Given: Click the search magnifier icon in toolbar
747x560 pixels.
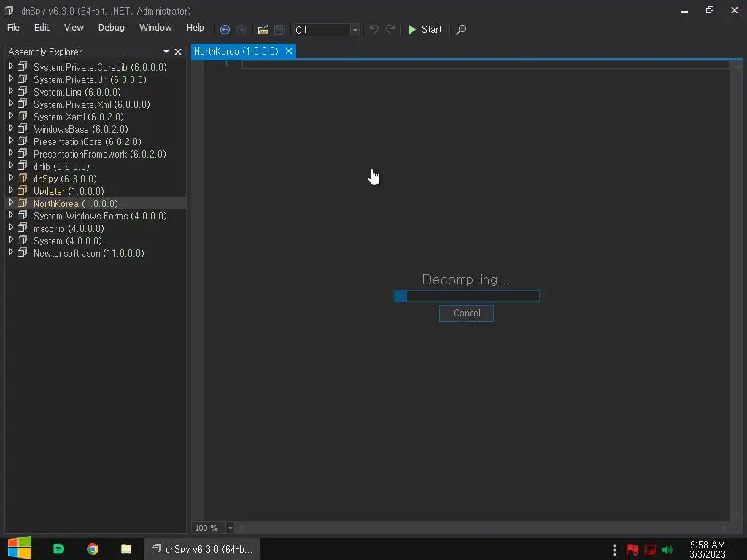Looking at the screenshot, I should (x=461, y=29).
